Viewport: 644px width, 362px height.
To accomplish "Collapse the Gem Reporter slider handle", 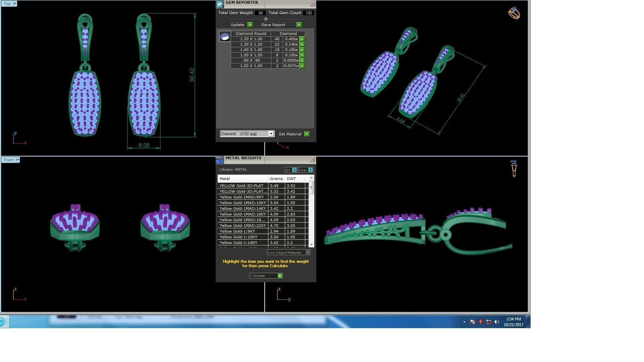I will (x=266, y=19).
